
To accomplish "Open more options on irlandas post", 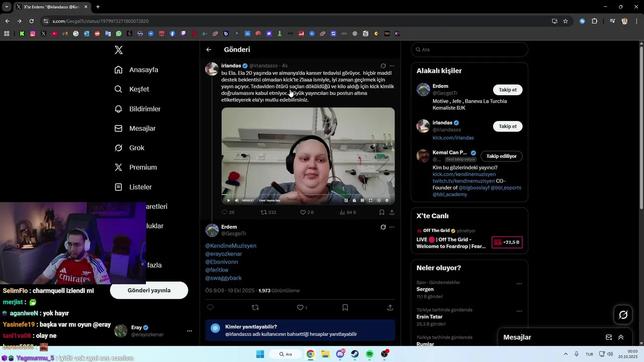I will (392, 66).
